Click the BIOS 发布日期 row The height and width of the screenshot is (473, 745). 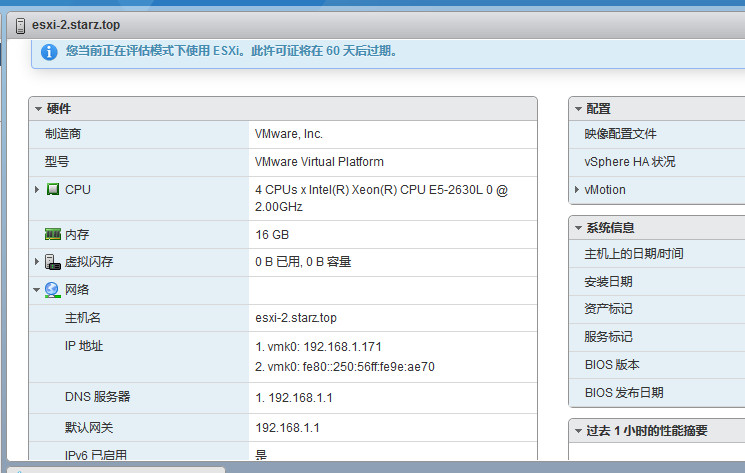(x=657, y=393)
